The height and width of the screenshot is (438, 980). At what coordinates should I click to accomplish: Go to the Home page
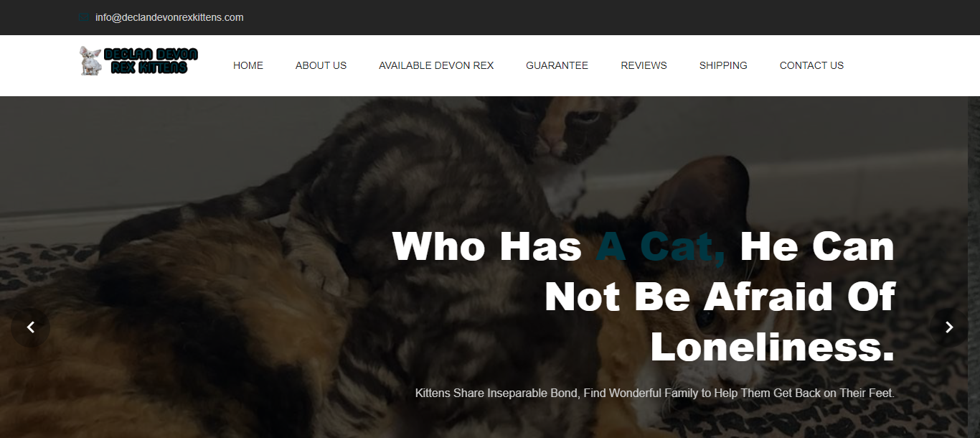(x=248, y=65)
